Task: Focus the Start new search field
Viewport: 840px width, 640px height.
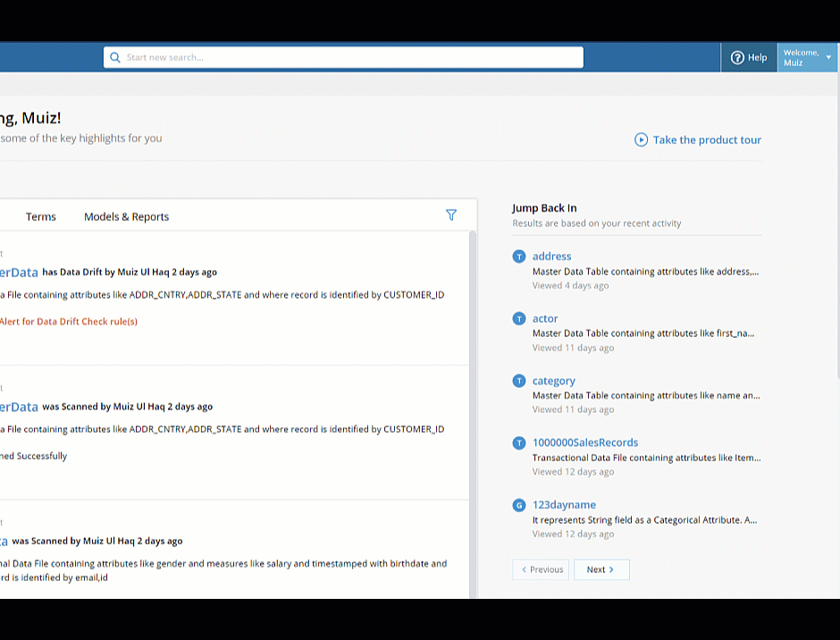Action: coord(343,57)
